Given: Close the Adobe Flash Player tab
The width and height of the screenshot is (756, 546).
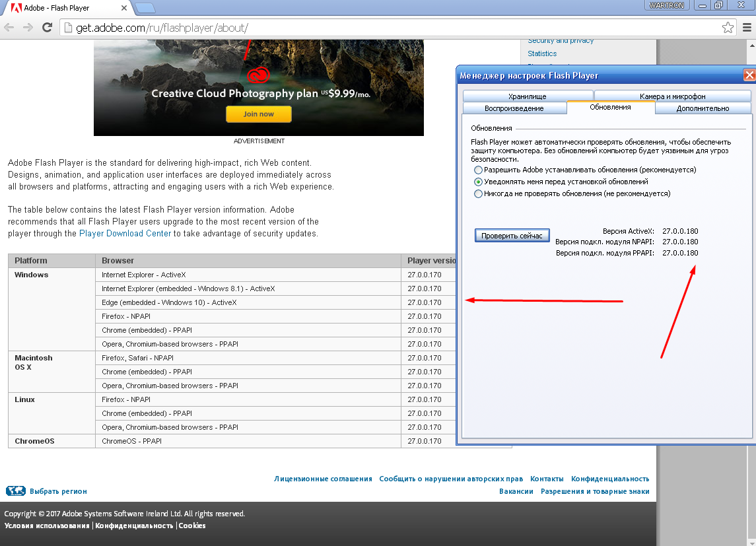Looking at the screenshot, I should pyautogui.click(x=124, y=8).
